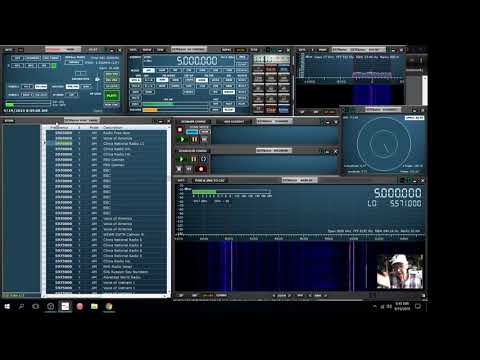Screen dimensions: 480x360
Task: Open Task View from the taskbar
Action: pyautogui.click(x=36, y=306)
